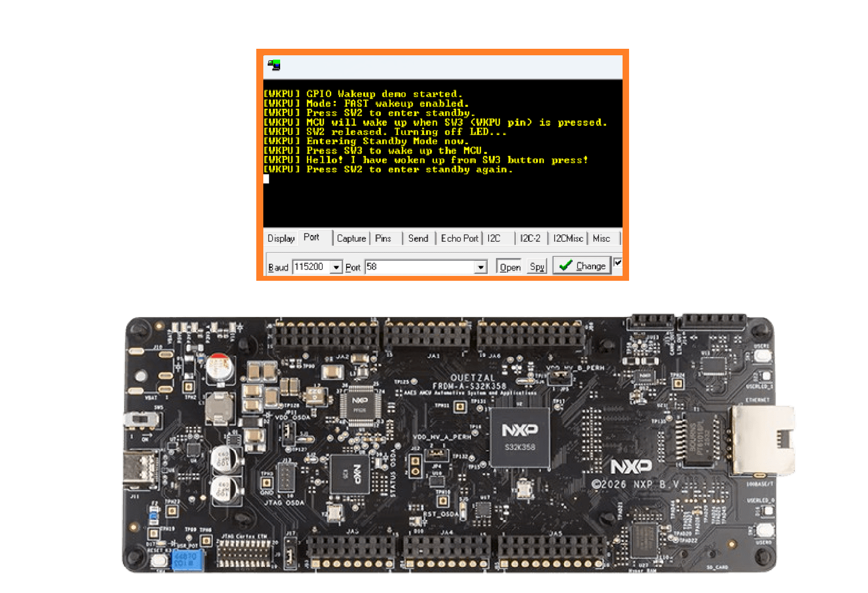
Task: Open the Capture tab
Action: pyautogui.click(x=351, y=239)
